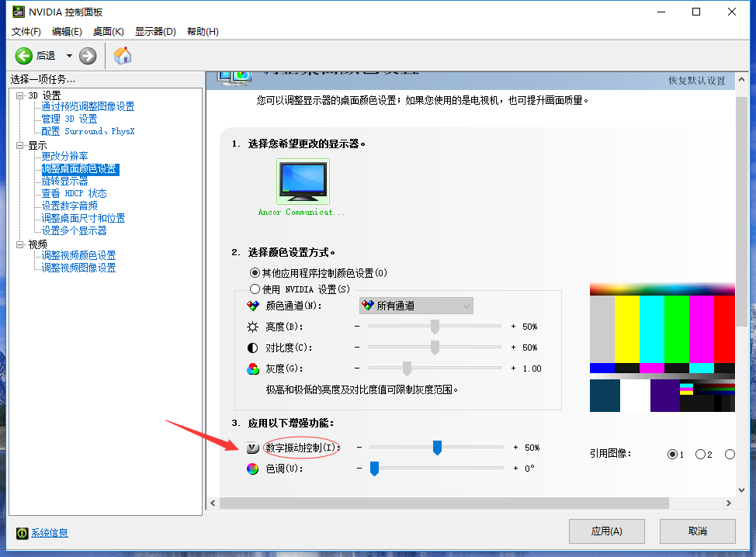Click the NVIDIA logo icon in title bar
756x557 pixels.
[x=19, y=12]
